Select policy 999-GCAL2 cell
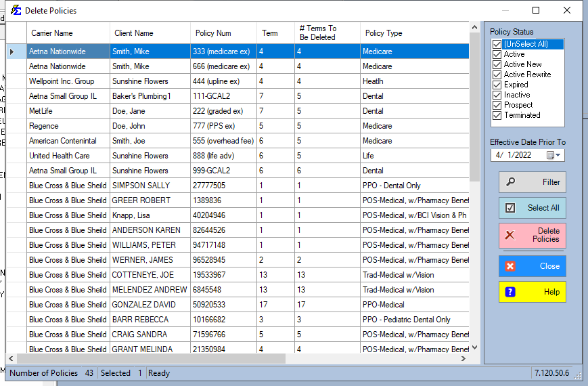588x386 pixels. pos(223,171)
